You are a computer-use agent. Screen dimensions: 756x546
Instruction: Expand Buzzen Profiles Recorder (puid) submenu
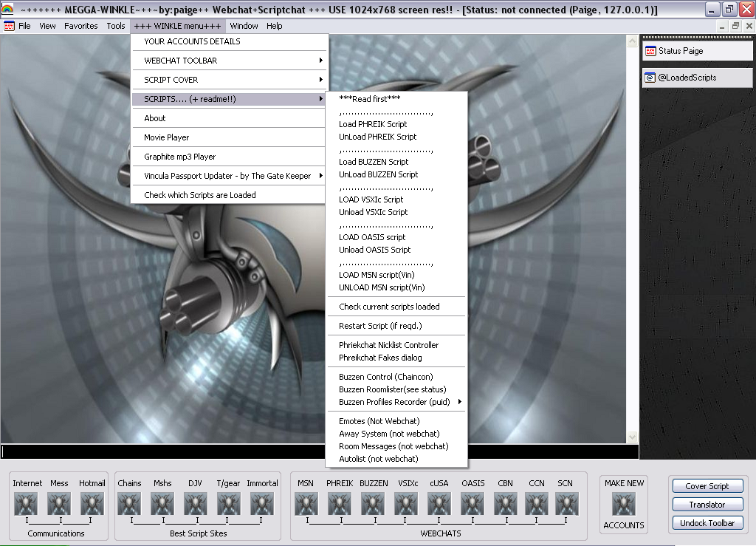click(396, 402)
